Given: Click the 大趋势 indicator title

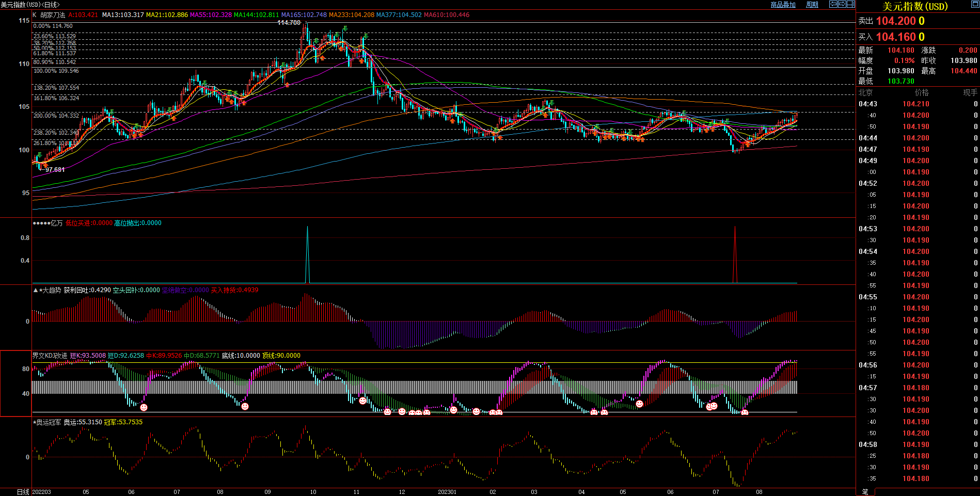Looking at the screenshot, I should point(51,290).
